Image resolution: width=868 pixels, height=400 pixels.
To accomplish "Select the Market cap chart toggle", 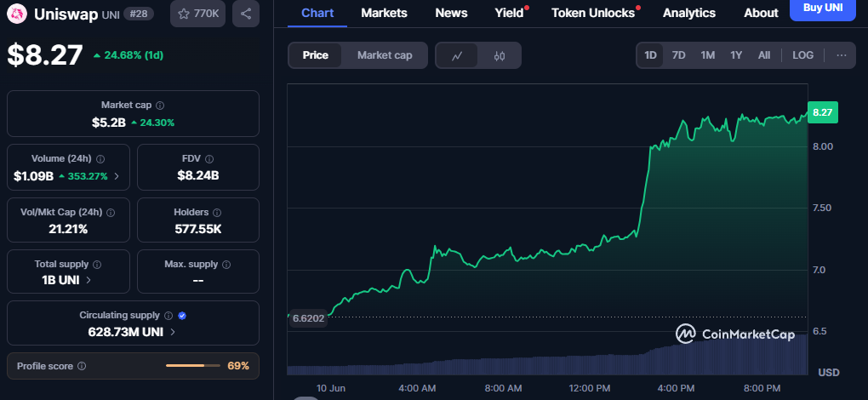I will pos(385,55).
